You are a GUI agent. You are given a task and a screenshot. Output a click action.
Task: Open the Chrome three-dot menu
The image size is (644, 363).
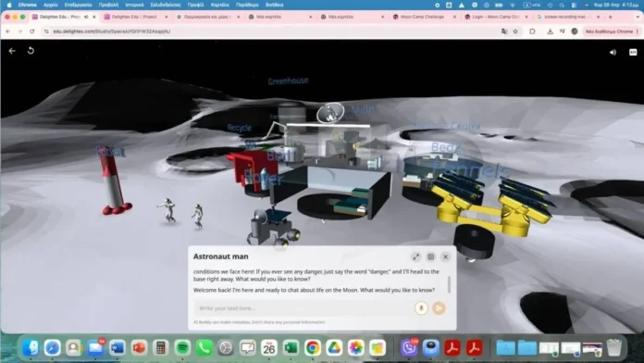coord(638,31)
